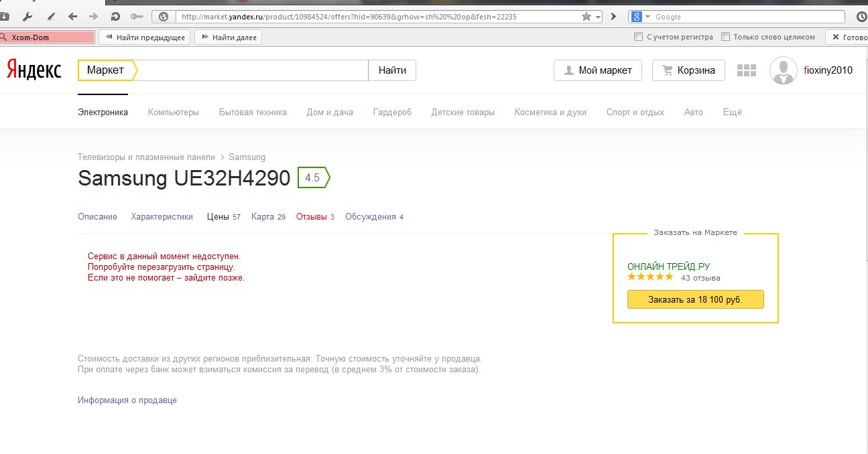
Task: Select the Компьютеры category
Action: click(x=174, y=112)
